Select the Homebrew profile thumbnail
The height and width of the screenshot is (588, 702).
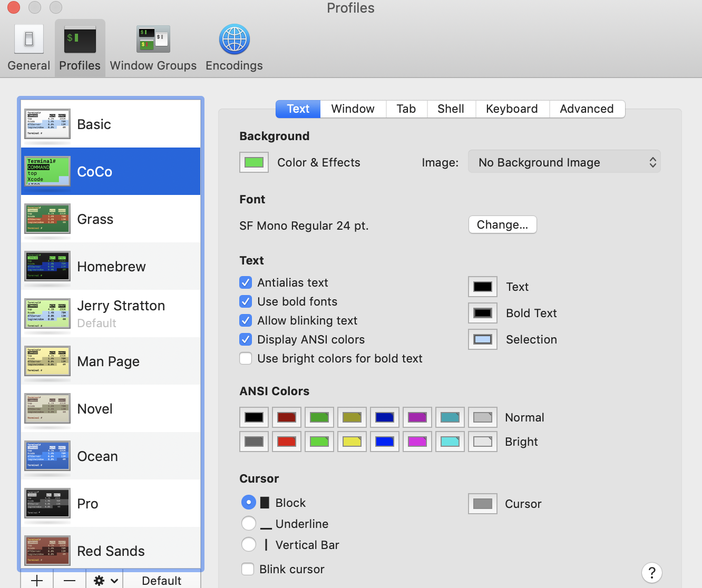tap(47, 266)
